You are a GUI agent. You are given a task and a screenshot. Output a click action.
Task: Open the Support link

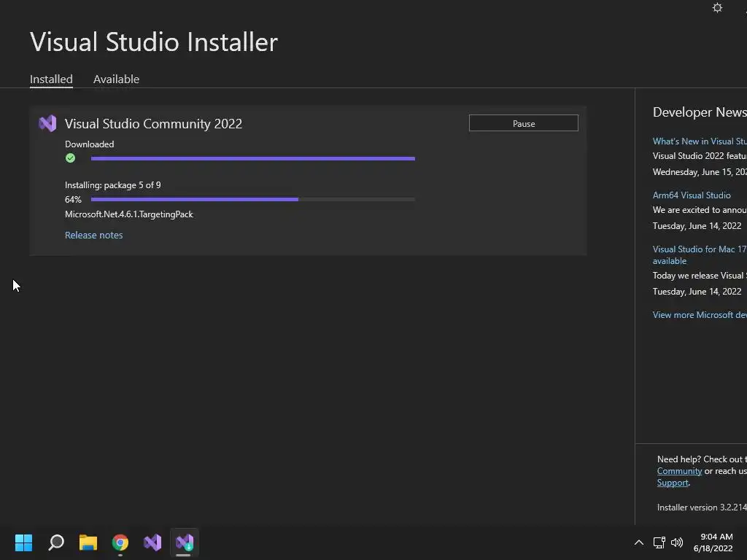point(673,483)
